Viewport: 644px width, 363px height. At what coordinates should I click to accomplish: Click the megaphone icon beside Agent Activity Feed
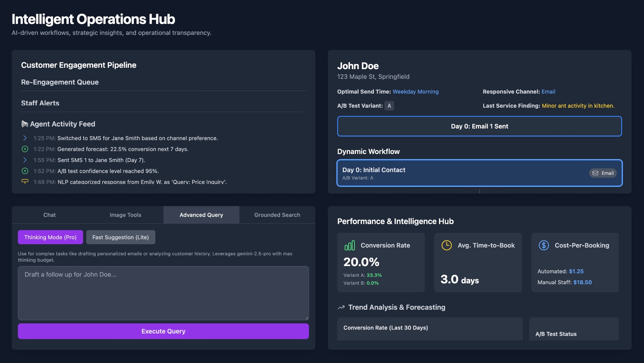(x=24, y=124)
